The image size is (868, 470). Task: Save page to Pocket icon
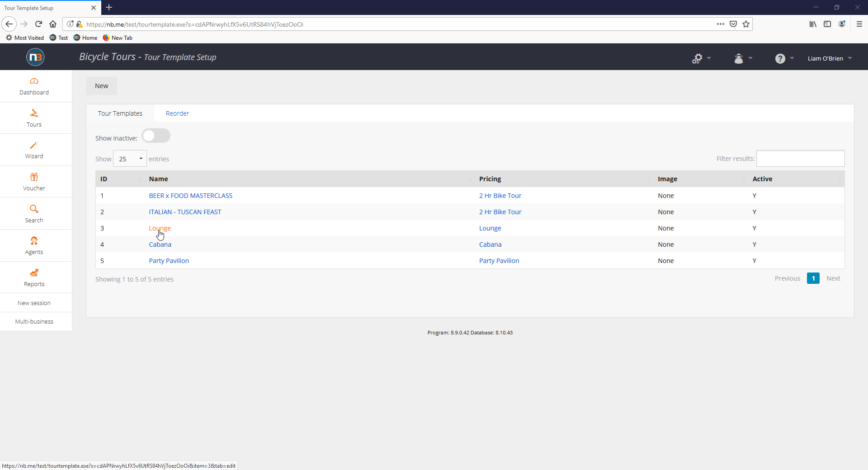click(x=733, y=24)
